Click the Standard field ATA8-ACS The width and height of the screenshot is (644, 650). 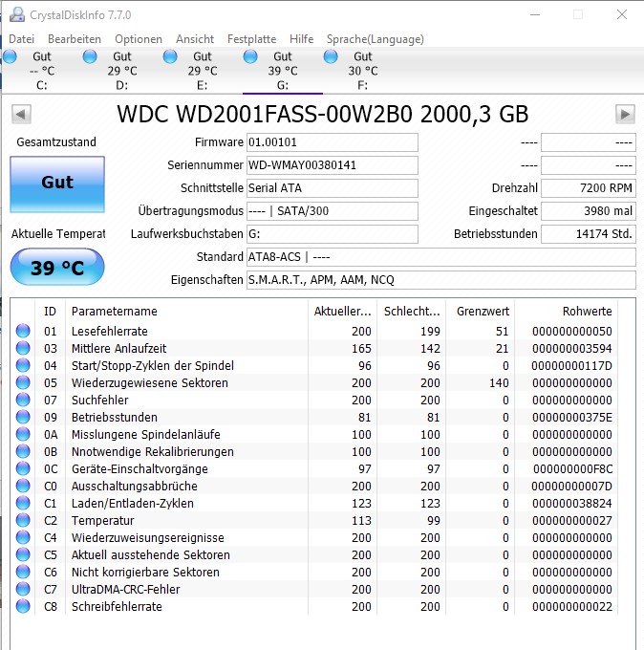(x=440, y=257)
